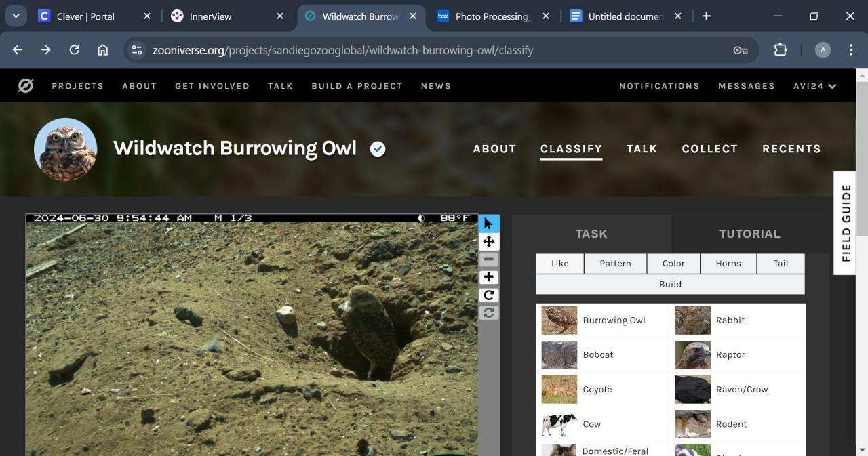
Task: Open a new browser tab
Action: click(706, 16)
